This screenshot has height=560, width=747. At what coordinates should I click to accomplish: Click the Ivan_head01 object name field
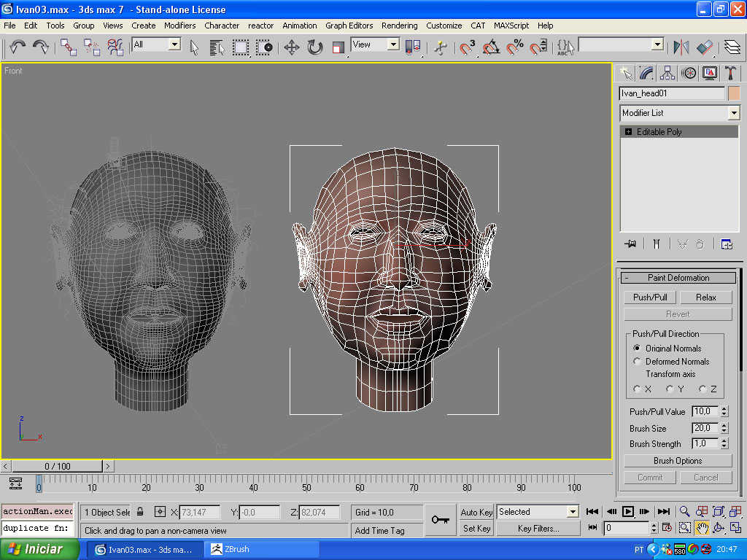(672, 93)
